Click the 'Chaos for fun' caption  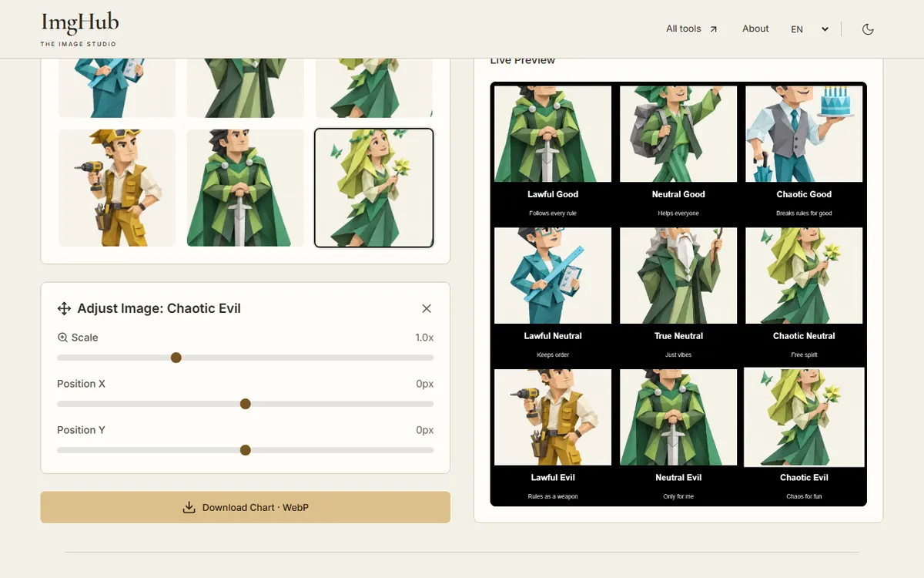804,497
